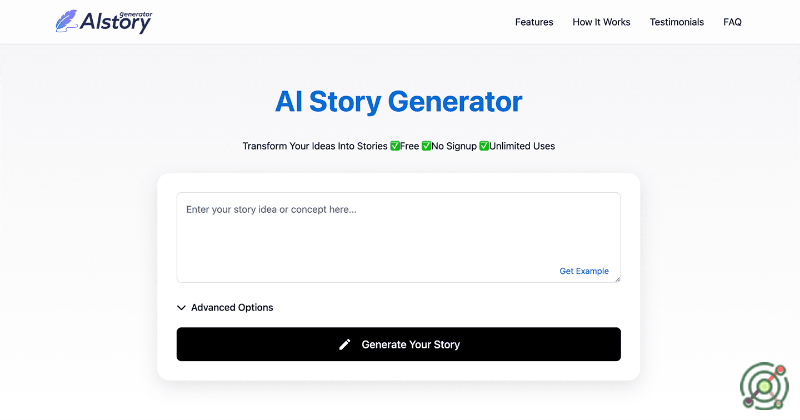Viewport: 800px width, 420px height.
Task: Go to the Features section
Action: [x=534, y=22]
